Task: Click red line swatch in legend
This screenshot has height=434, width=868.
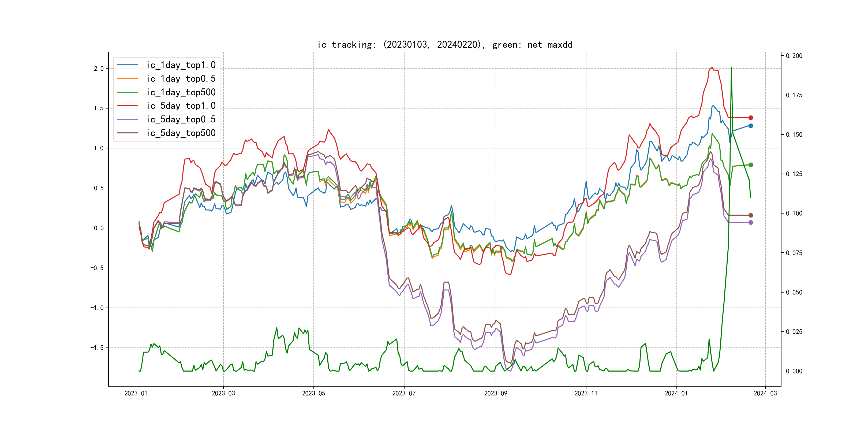Action: (127, 106)
